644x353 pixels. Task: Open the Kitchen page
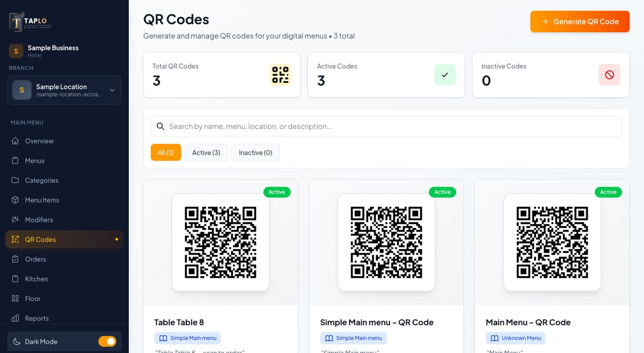point(64,279)
